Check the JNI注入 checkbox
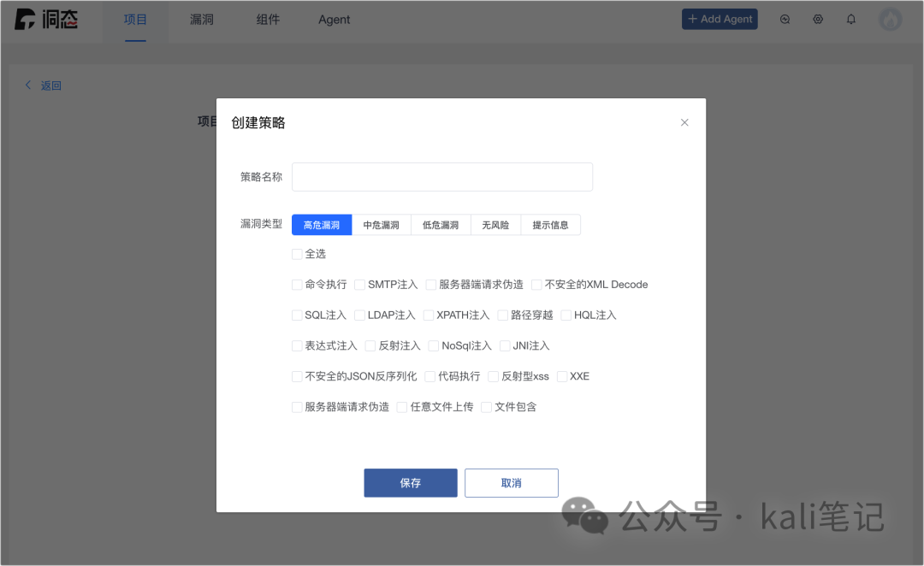The image size is (924, 566). (x=505, y=345)
